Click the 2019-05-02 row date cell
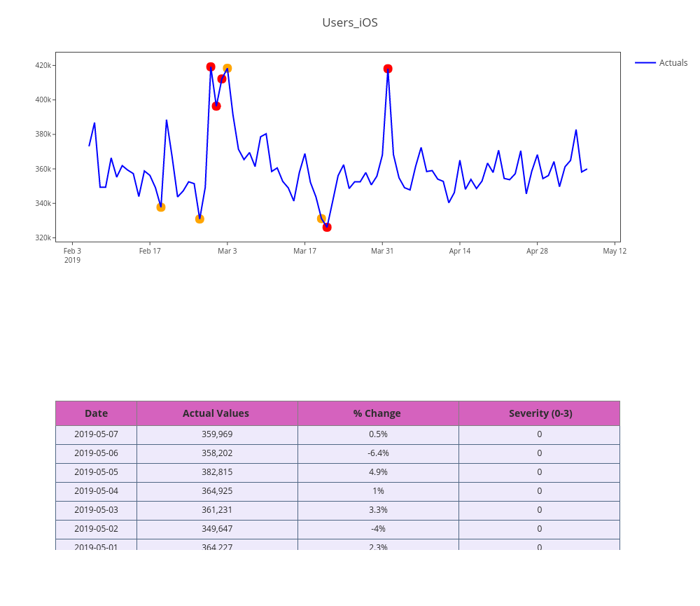Image resolution: width=700 pixels, height=606 pixels. tap(96, 529)
